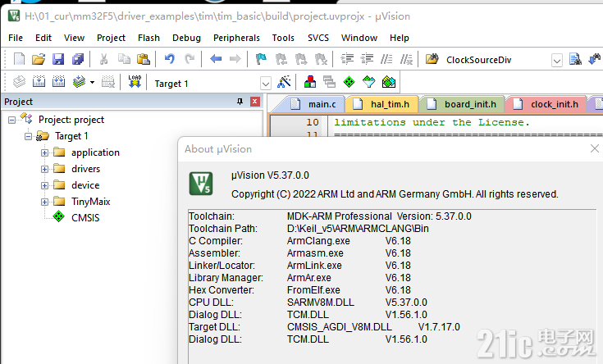Expand the device folder group
Screen dimensions: 603x364
coord(44,185)
